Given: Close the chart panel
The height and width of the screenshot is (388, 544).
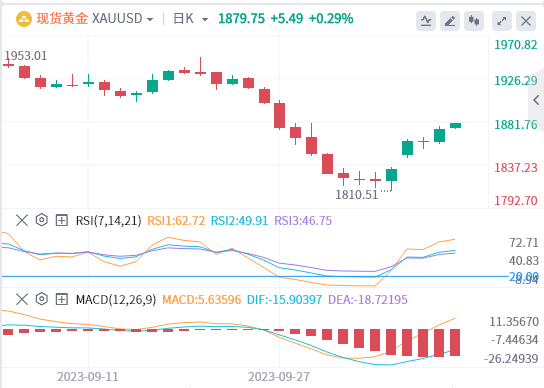Looking at the screenshot, I should coord(526,21).
